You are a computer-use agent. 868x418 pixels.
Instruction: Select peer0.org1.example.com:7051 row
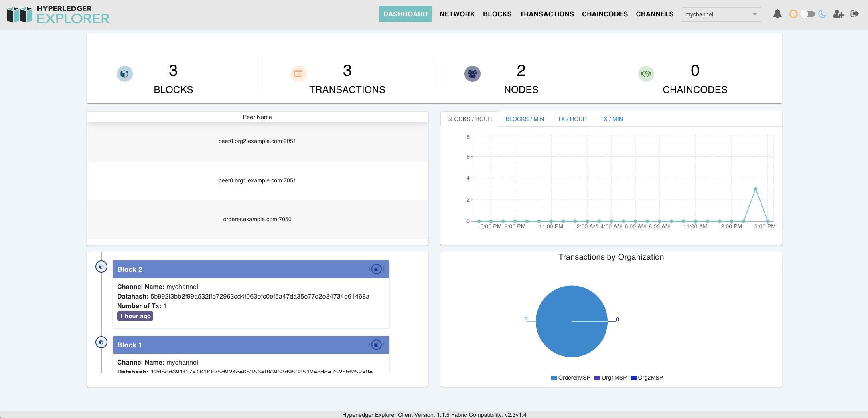[258, 181]
